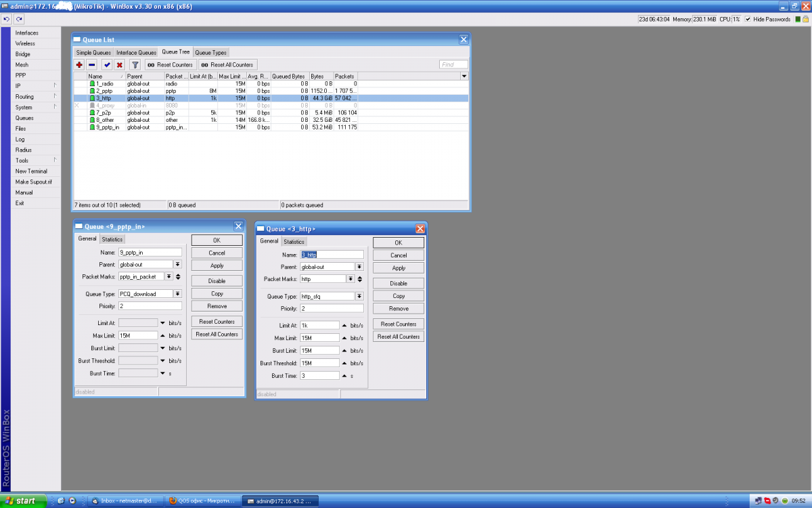Viewport: 812px width, 508px height.
Task: Open the column selector dropdown in Queue List
Action: pyautogui.click(x=464, y=77)
